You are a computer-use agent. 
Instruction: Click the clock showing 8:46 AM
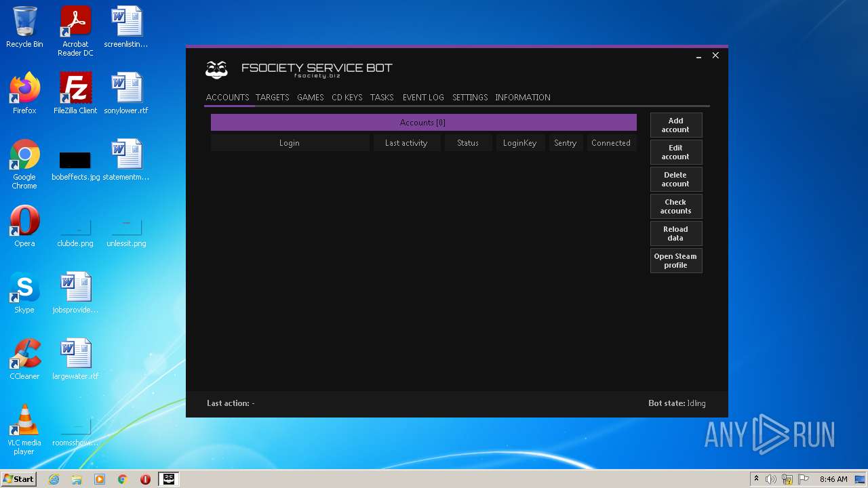[833, 479]
